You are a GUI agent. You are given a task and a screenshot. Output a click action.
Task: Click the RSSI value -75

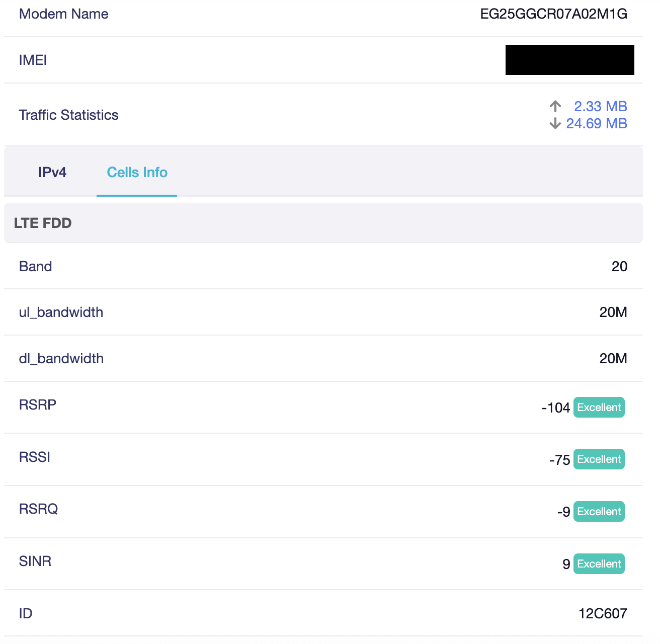tap(559, 460)
